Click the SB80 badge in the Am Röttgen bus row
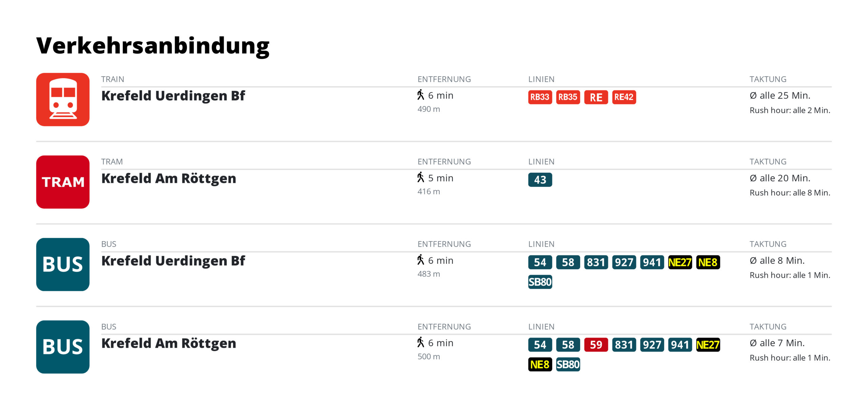 coord(568,364)
